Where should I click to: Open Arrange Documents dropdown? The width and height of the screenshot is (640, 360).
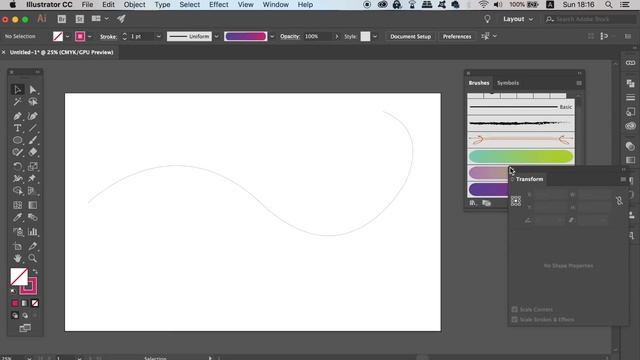click(100, 19)
